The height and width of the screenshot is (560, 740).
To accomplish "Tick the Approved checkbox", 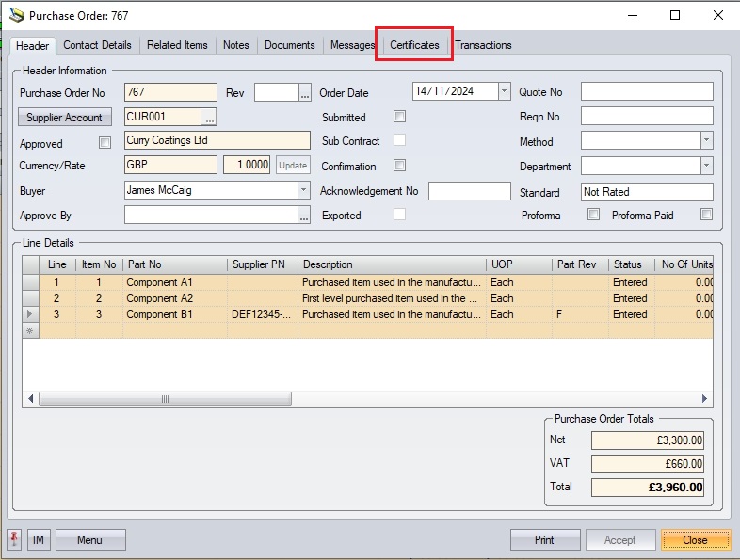I will (x=105, y=143).
